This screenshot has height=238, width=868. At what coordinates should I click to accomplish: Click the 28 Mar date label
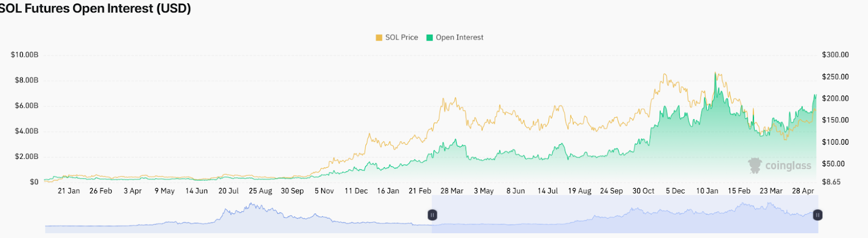coord(452,191)
